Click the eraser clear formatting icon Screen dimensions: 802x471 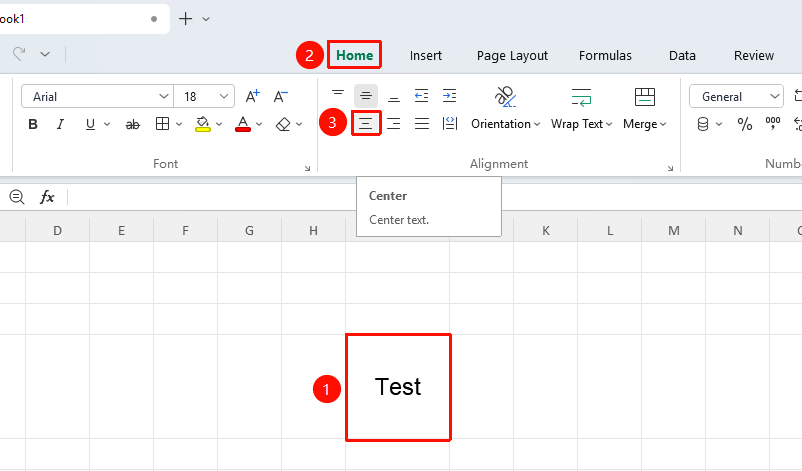click(x=283, y=124)
